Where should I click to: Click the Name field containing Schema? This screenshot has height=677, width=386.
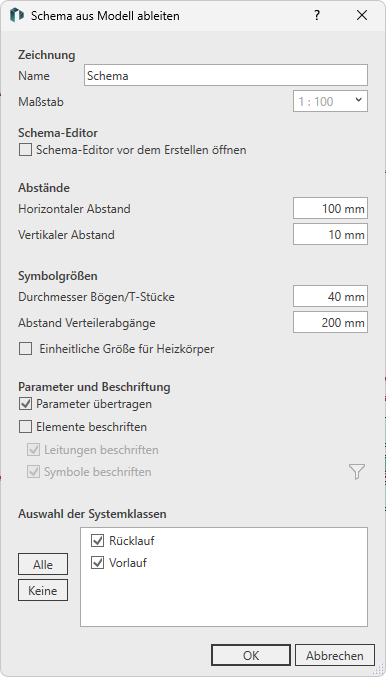pyautogui.click(x=226, y=76)
